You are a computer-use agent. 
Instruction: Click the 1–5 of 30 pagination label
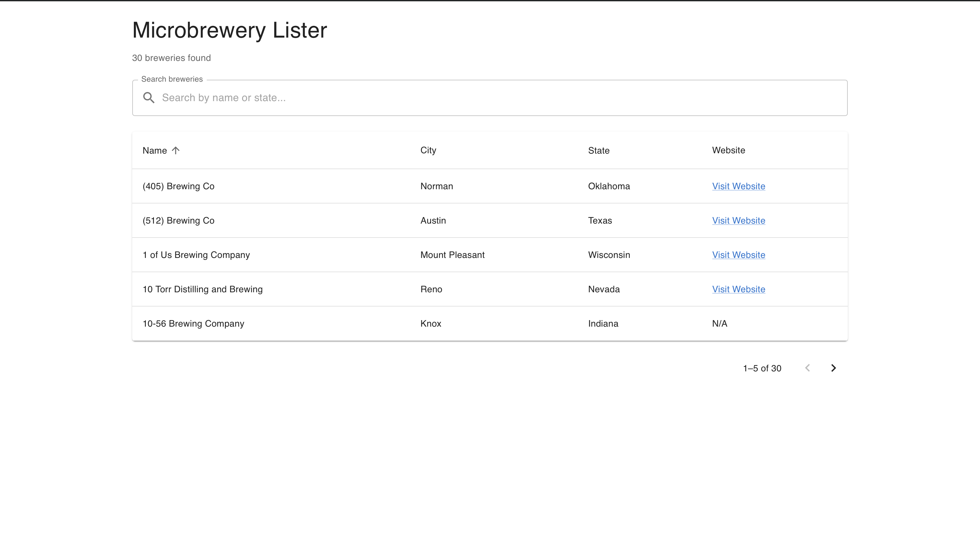point(762,368)
